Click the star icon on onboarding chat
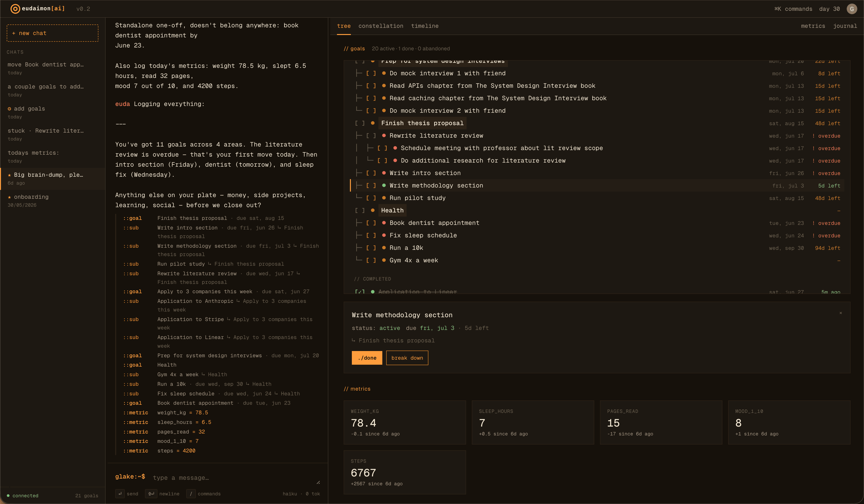Viewport: 864px width, 504px height. [x=10, y=197]
